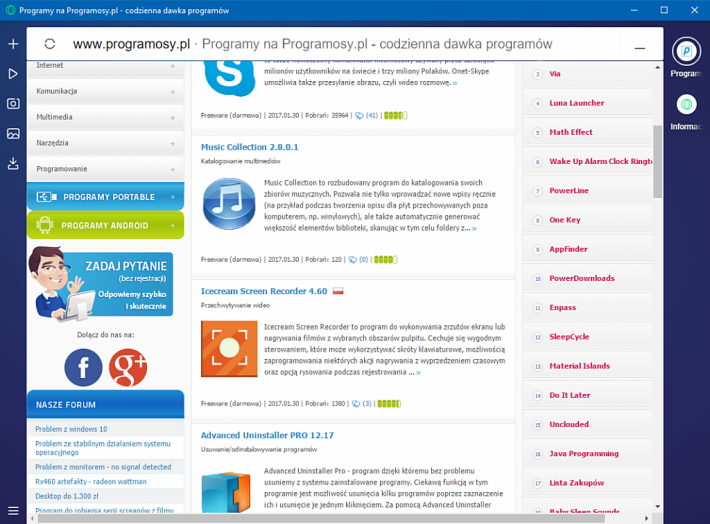Read more on Music Collection description arrow

[x=474, y=229]
